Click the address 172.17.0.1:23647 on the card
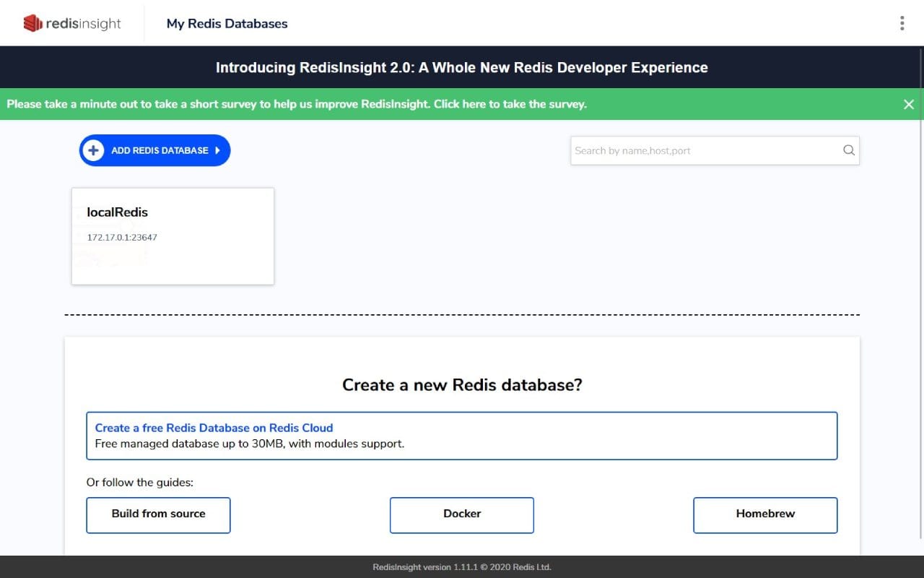Viewport: 924px width, 578px height. 121,237
